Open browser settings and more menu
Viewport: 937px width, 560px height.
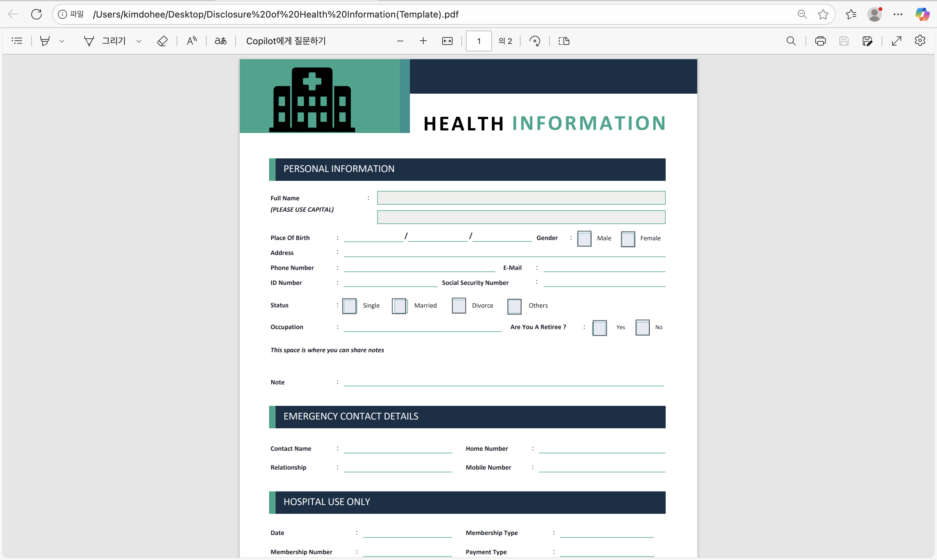pos(898,14)
